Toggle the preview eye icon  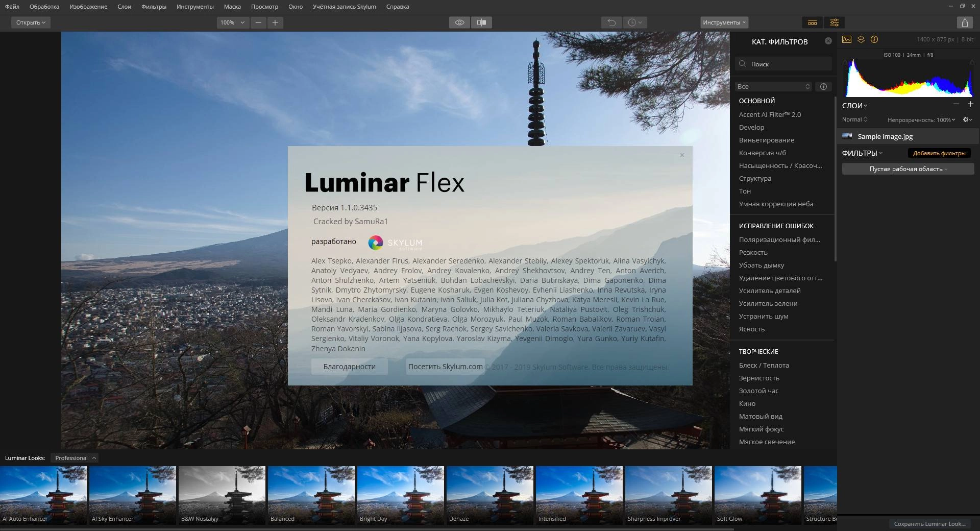click(x=459, y=22)
